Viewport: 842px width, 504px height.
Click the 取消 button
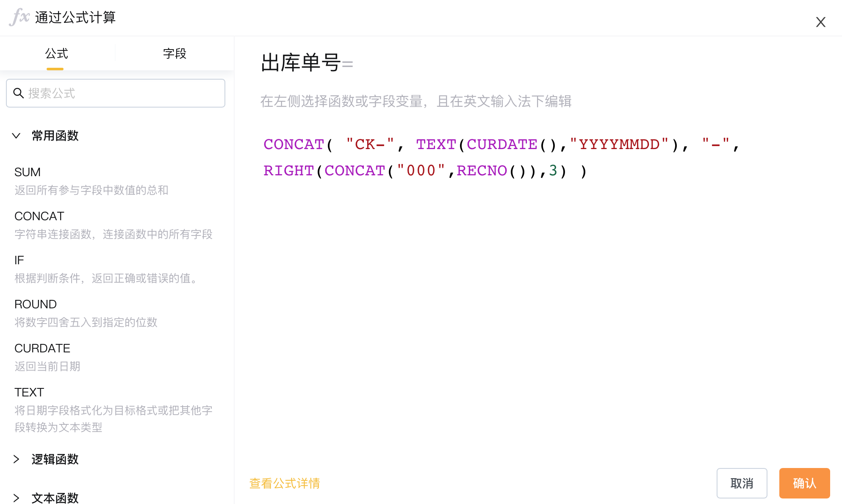coord(742,483)
